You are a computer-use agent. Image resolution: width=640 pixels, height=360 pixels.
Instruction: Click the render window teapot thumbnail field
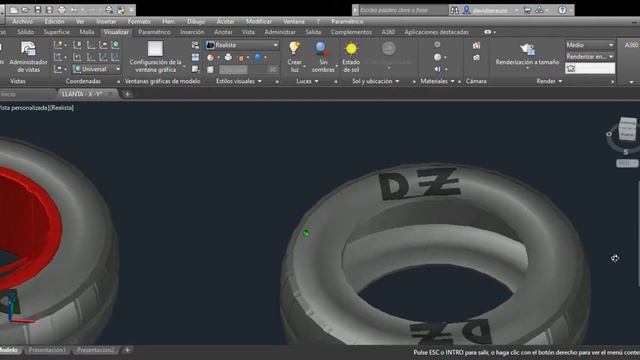[590, 69]
